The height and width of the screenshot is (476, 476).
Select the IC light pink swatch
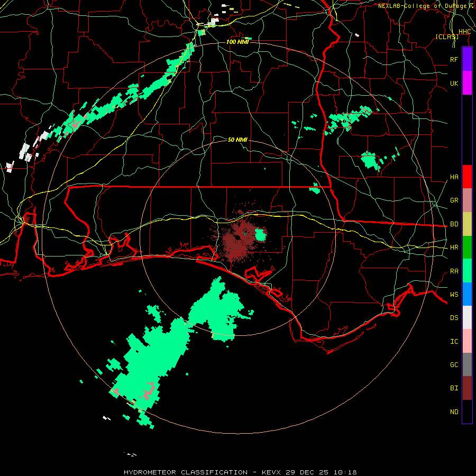tap(467, 341)
